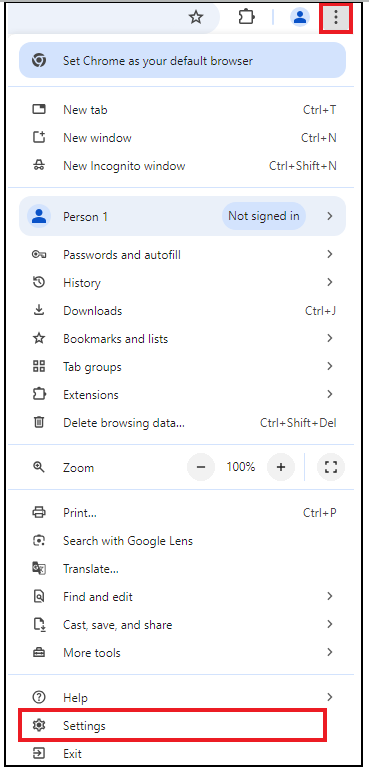Click the More tools toolbox icon
This screenshot has width=369, height=769.
click(x=39, y=652)
